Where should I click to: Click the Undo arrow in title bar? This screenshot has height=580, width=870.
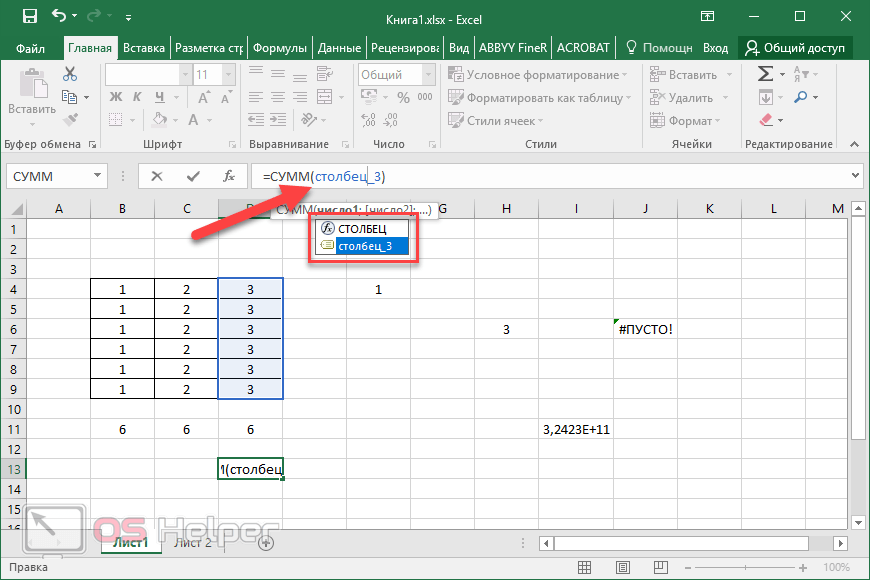click(x=59, y=17)
